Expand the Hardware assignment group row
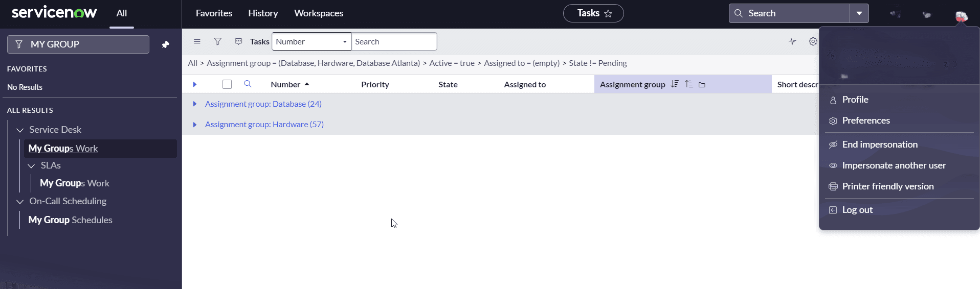 (x=195, y=125)
